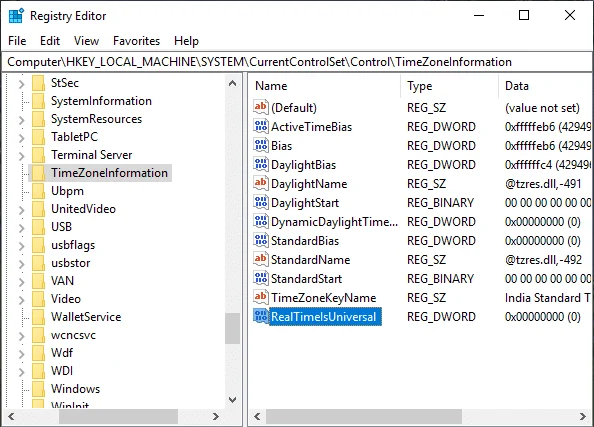Click the DaylightBias DWORD value icon
The image size is (594, 427).
coord(261,164)
